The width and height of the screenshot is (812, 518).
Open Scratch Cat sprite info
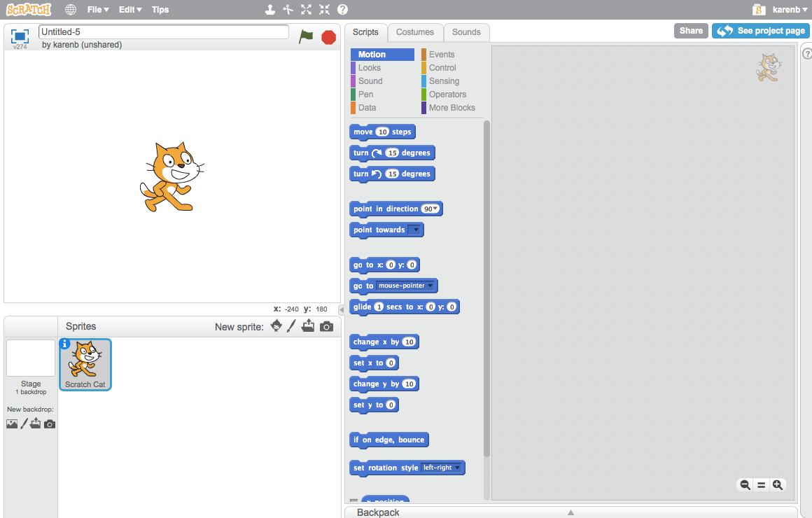tap(64, 344)
